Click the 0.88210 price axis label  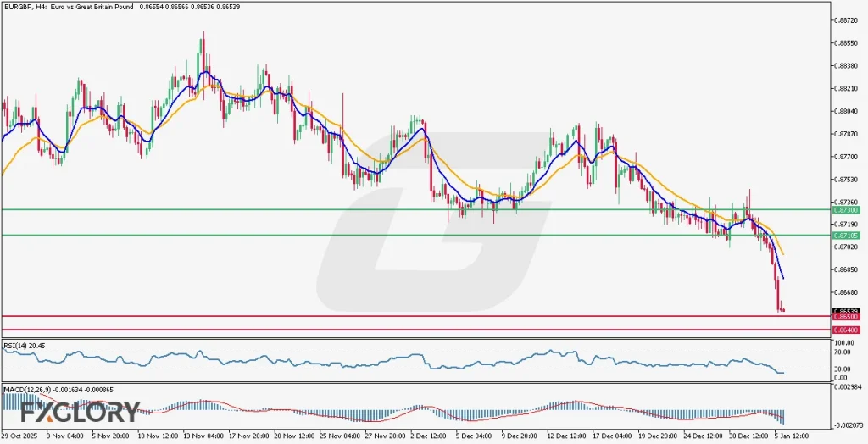[848, 88]
